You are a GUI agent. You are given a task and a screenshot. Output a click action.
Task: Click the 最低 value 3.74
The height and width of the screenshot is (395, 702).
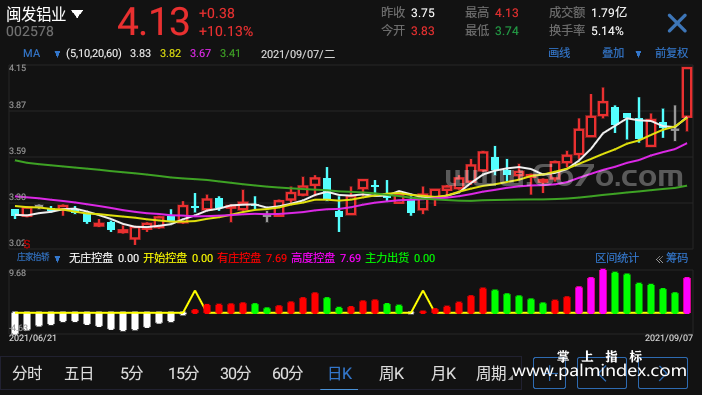pos(507,31)
